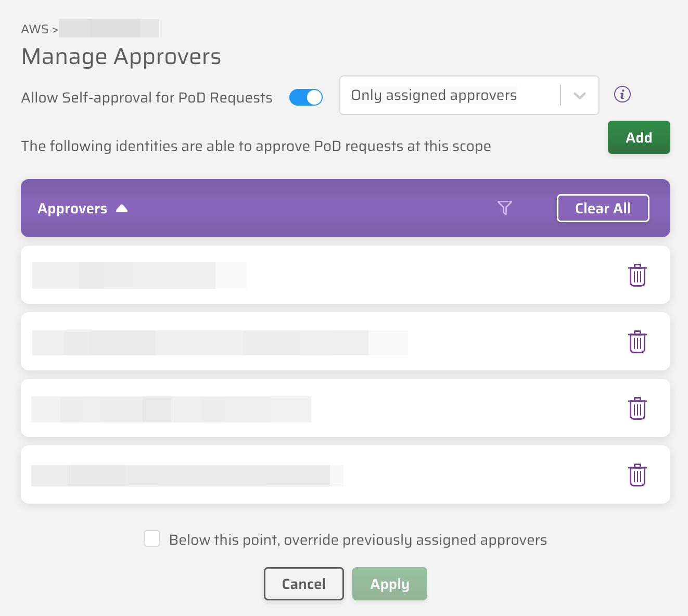Check the override previously assigned approvers box

point(152,539)
